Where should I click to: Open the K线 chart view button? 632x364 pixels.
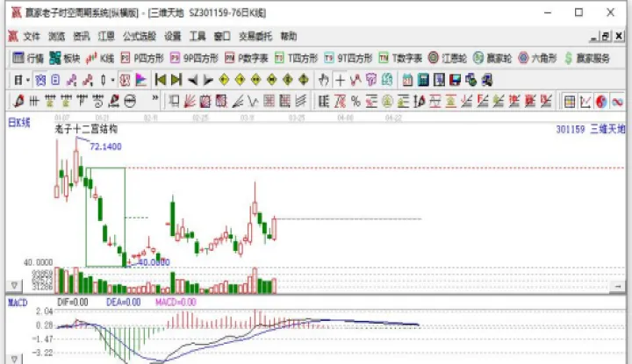[x=100, y=59]
